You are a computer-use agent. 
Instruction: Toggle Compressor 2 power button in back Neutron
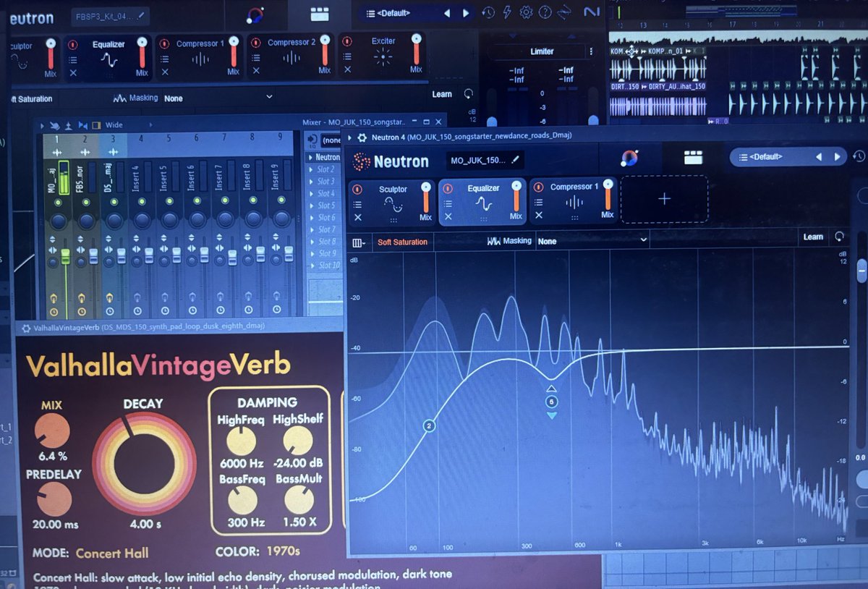256,43
